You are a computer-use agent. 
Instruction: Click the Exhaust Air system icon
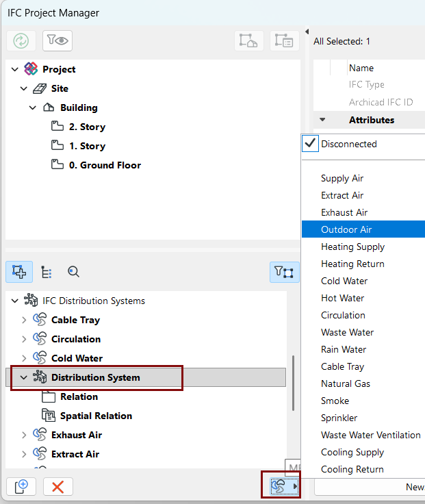(40, 435)
